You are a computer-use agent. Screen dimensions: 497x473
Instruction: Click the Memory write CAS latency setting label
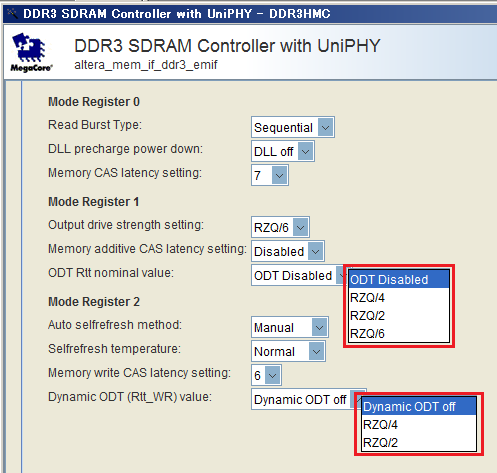(x=139, y=373)
